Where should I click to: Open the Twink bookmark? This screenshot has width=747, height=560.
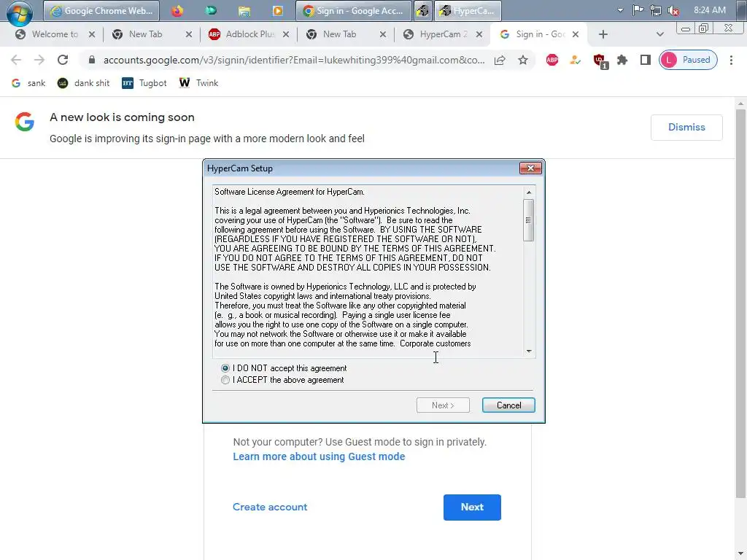[x=198, y=83]
